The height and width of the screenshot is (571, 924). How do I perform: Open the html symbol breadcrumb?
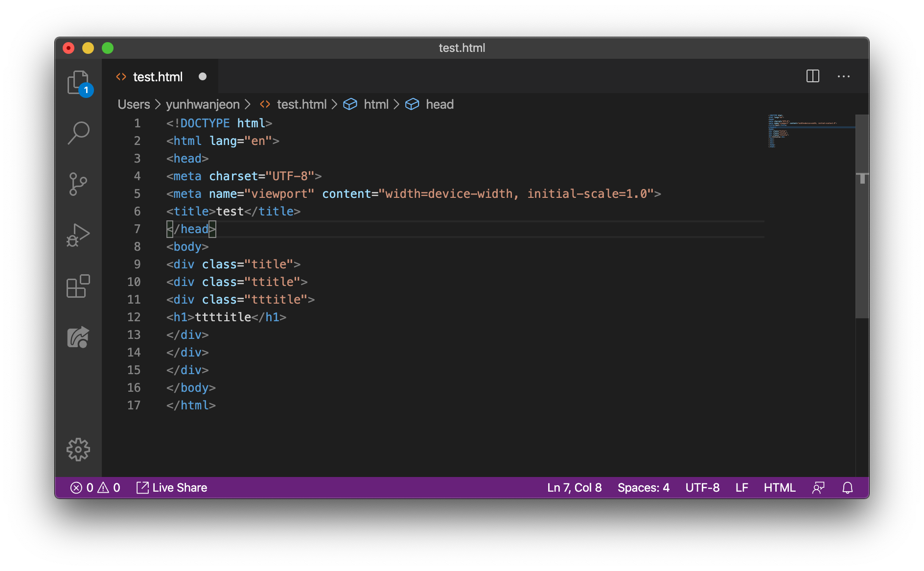pos(366,104)
